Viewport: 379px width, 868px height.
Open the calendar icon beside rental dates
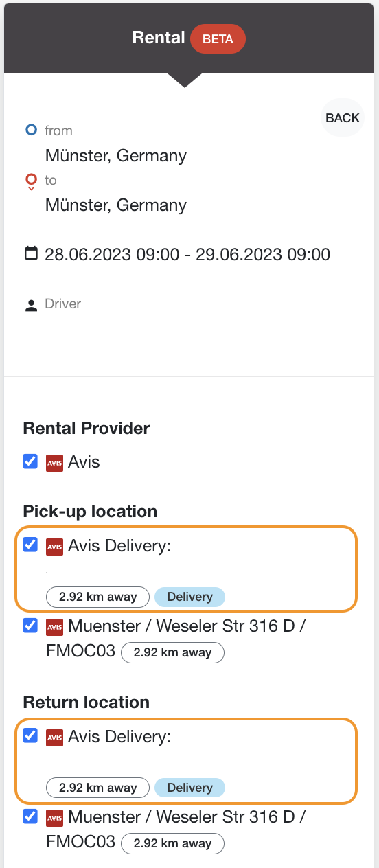tap(31, 253)
